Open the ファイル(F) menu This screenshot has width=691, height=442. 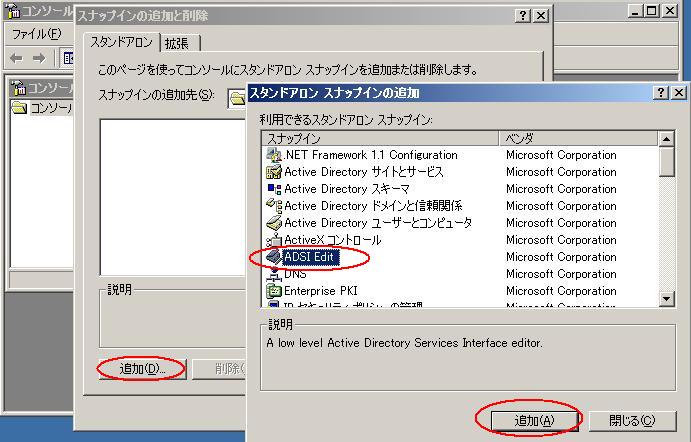click(36, 34)
